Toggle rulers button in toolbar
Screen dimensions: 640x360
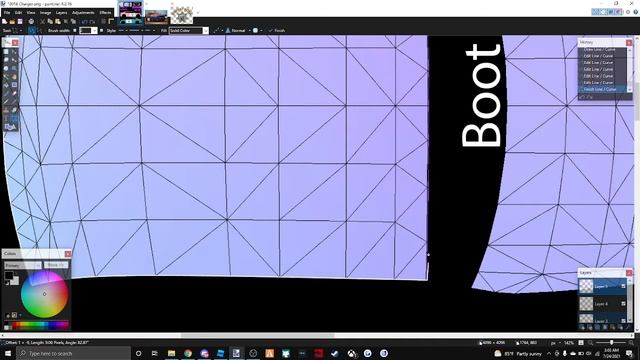coord(111,22)
